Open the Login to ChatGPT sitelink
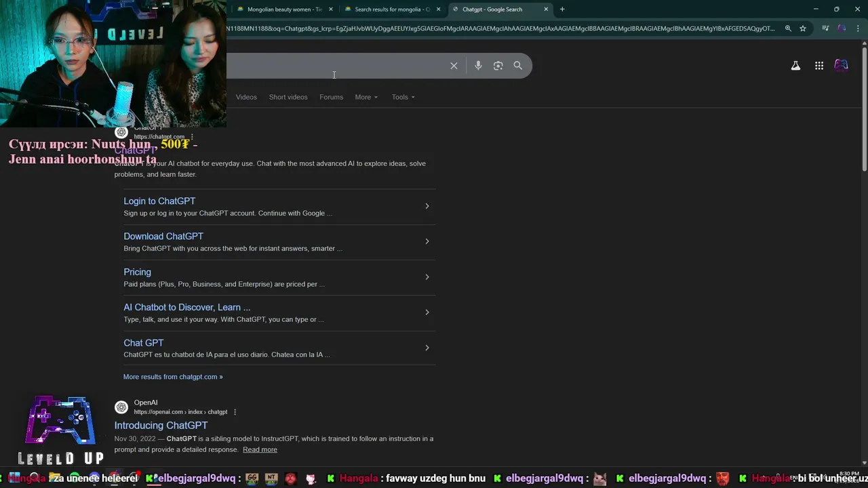The height and width of the screenshot is (488, 868). [159, 201]
